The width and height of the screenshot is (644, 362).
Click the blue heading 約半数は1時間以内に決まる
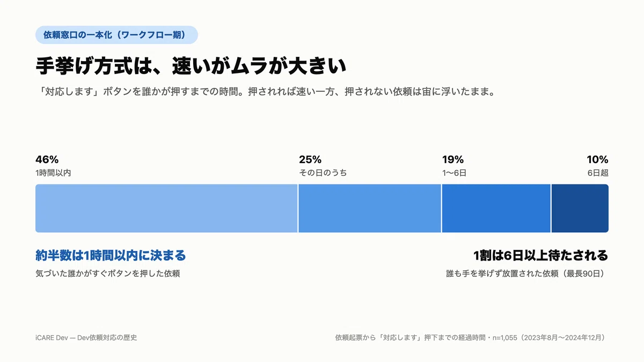pyautogui.click(x=111, y=255)
